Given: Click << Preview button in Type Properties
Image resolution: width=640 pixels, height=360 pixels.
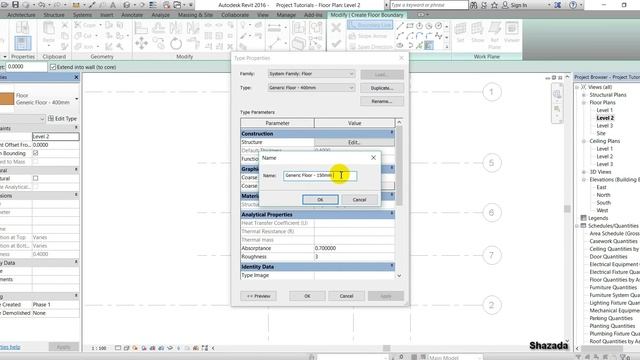Looking at the screenshot, I should pos(258,296).
